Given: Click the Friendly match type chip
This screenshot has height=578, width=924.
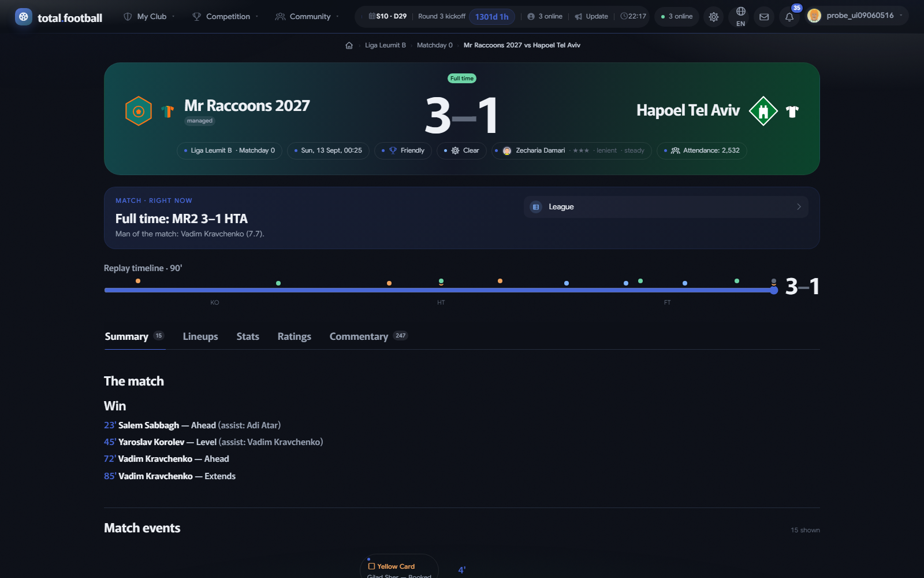Looking at the screenshot, I should click(x=403, y=150).
